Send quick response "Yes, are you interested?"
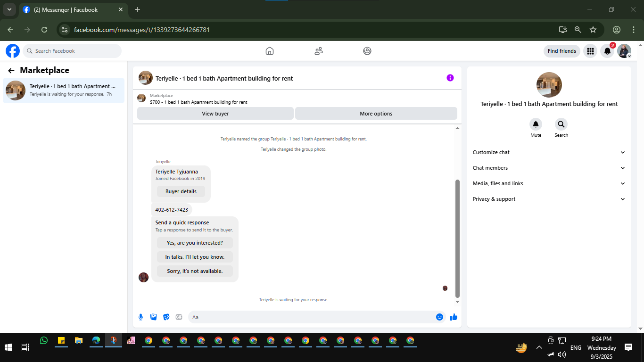644x362 pixels. (x=195, y=243)
